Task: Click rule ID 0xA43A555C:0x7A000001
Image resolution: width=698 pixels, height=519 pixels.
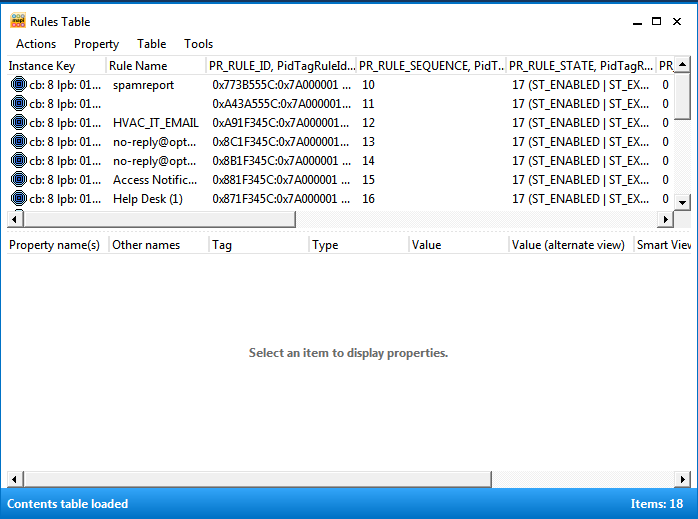Action: 281,104
